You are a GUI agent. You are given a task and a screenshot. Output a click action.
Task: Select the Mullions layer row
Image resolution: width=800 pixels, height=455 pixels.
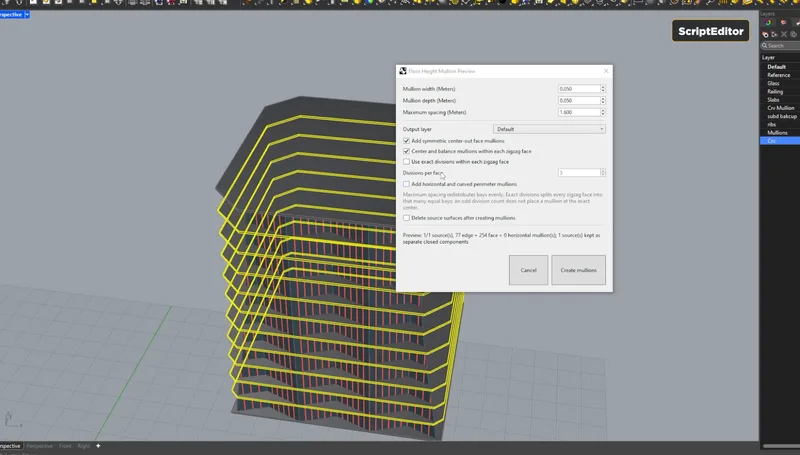780,133
